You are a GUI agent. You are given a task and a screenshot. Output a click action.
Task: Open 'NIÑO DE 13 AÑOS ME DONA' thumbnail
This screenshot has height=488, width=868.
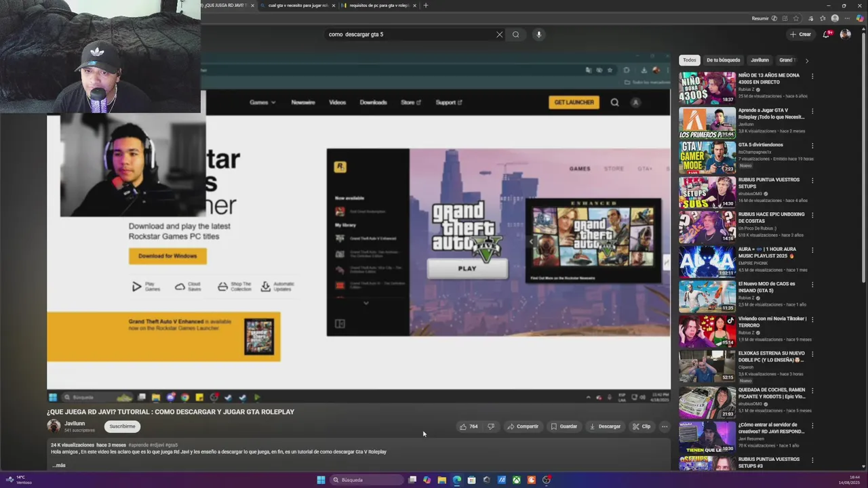(707, 87)
